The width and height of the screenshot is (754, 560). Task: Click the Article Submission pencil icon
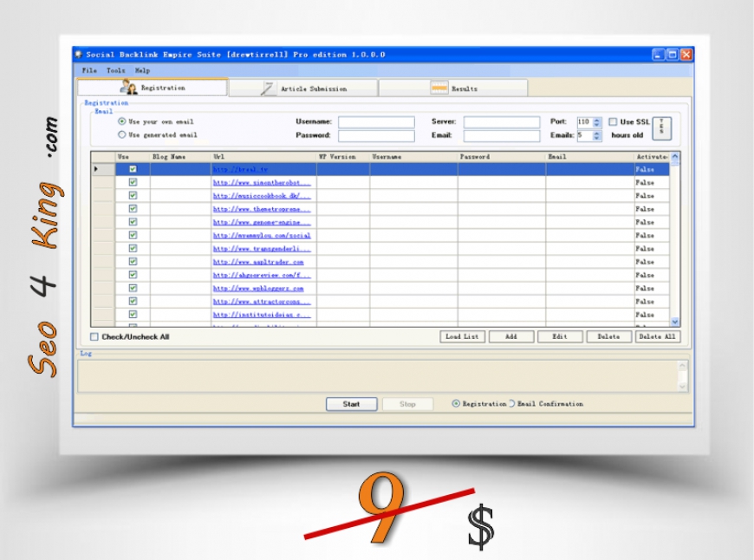click(x=268, y=88)
